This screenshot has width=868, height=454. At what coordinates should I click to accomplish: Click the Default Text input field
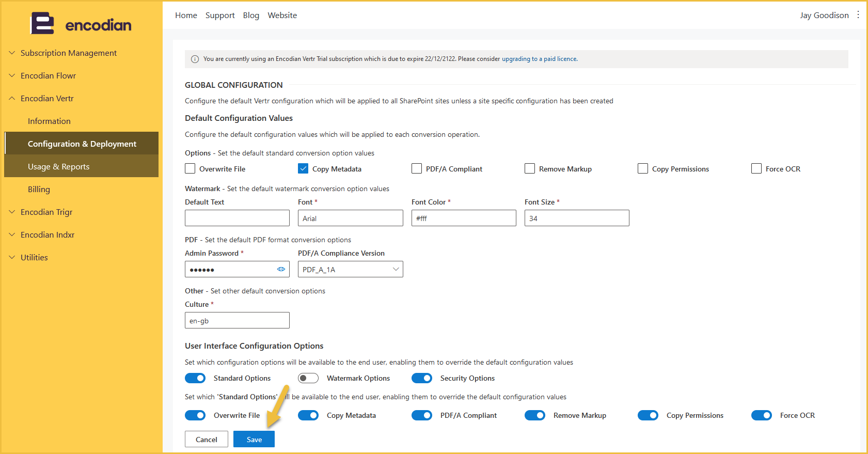pyautogui.click(x=237, y=218)
